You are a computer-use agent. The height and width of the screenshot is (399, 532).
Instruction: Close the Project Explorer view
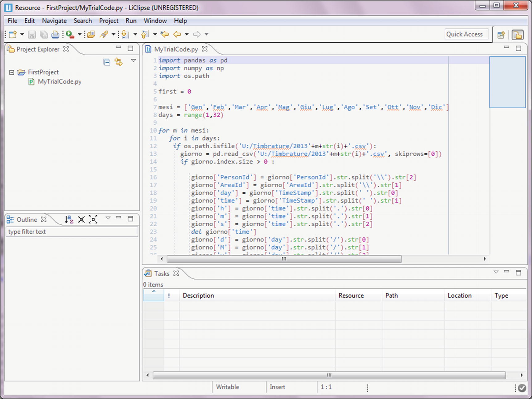point(66,49)
